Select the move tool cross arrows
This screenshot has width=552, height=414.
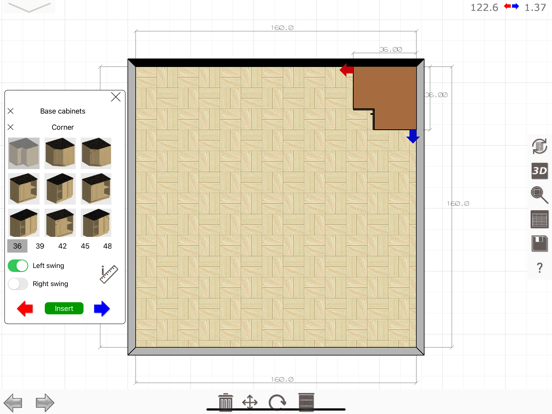250,402
